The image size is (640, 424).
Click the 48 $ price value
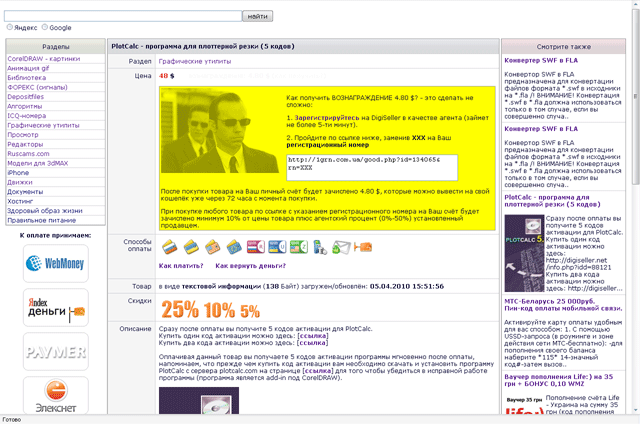coord(167,76)
